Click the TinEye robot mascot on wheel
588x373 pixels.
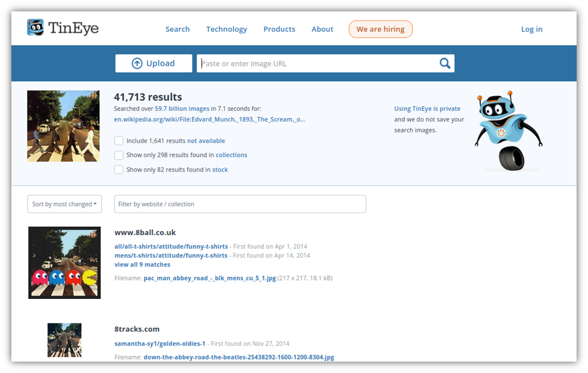[509, 130]
